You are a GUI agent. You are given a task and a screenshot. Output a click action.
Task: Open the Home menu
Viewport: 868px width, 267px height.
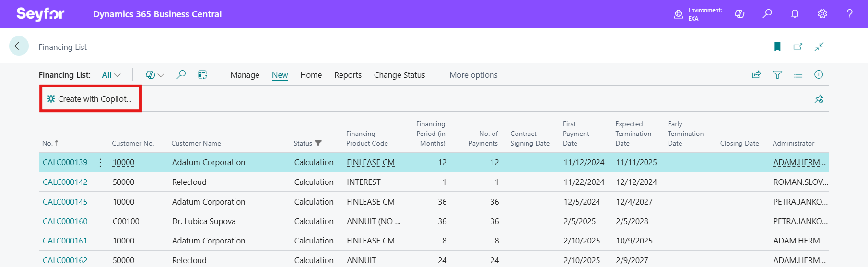311,75
